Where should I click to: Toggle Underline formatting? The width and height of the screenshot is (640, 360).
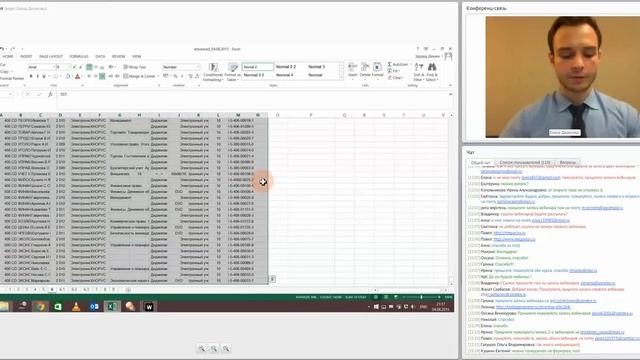point(44,76)
